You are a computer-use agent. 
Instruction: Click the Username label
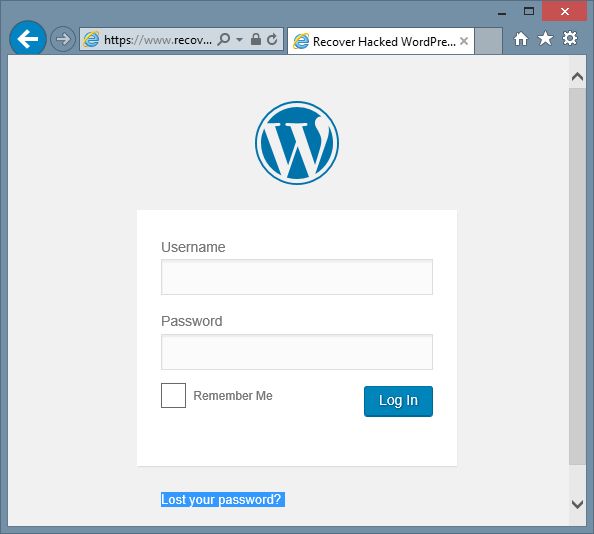click(x=193, y=247)
